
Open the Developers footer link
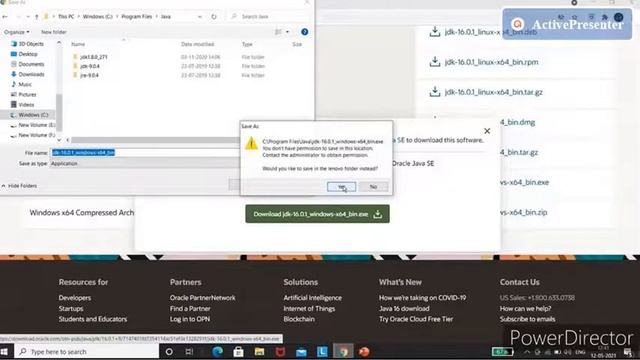[75, 298]
